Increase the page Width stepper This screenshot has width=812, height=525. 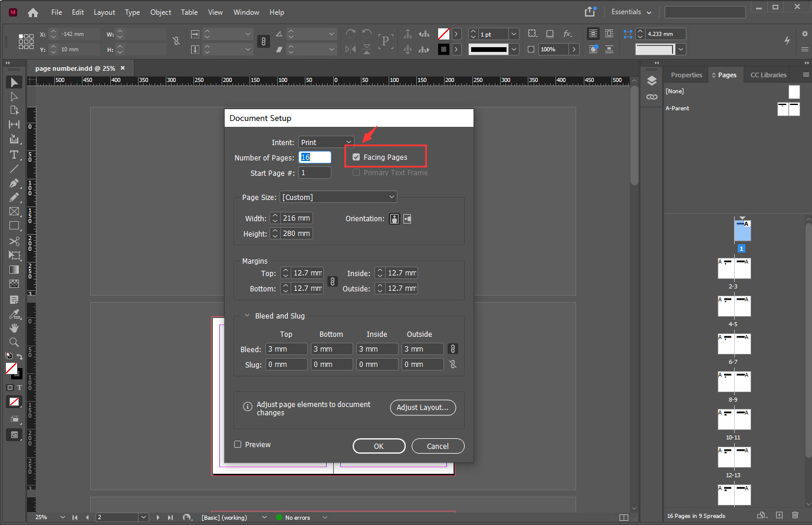pos(275,216)
